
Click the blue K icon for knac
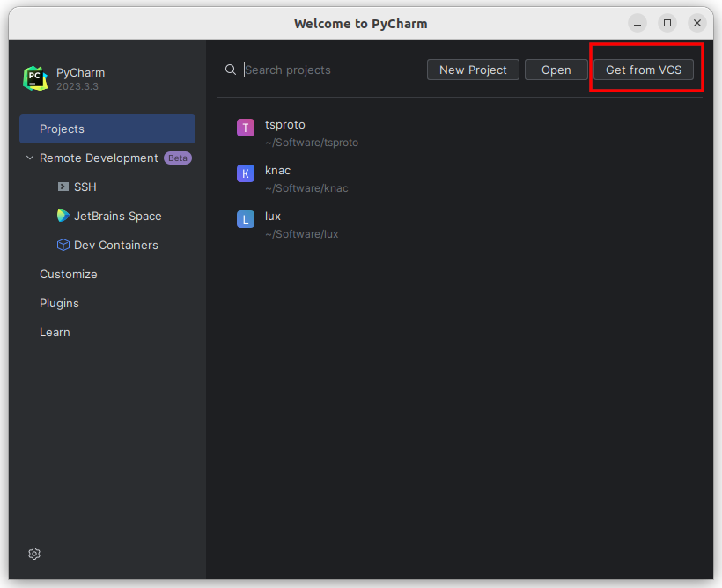click(246, 174)
